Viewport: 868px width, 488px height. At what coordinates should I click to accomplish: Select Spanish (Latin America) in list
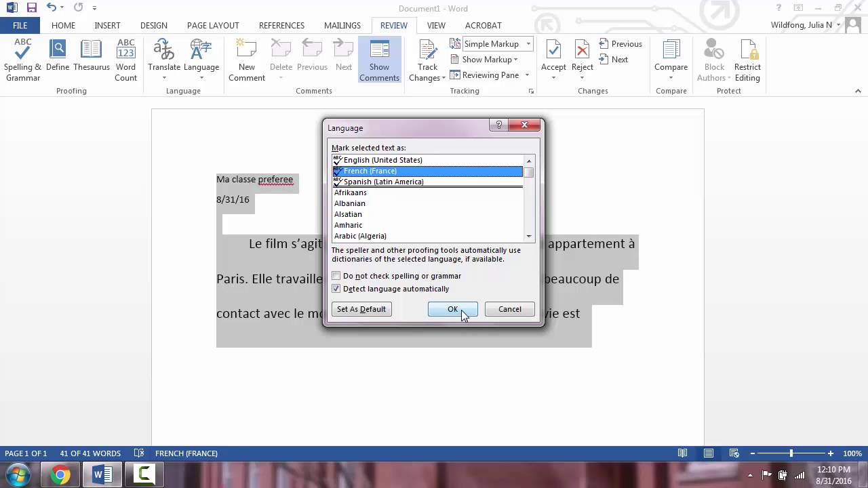tap(428, 182)
